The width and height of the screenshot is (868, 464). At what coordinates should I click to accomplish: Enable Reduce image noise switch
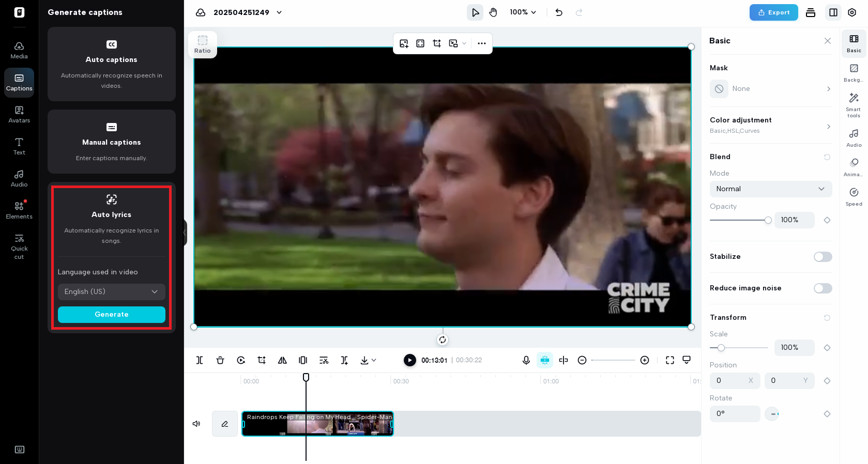tap(823, 288)
